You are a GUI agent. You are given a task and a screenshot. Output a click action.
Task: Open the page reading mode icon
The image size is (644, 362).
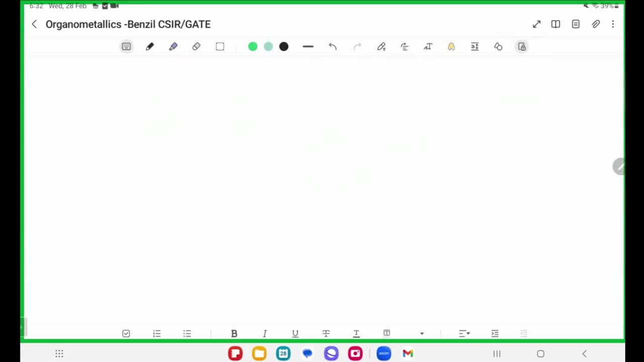click(555, 24)
